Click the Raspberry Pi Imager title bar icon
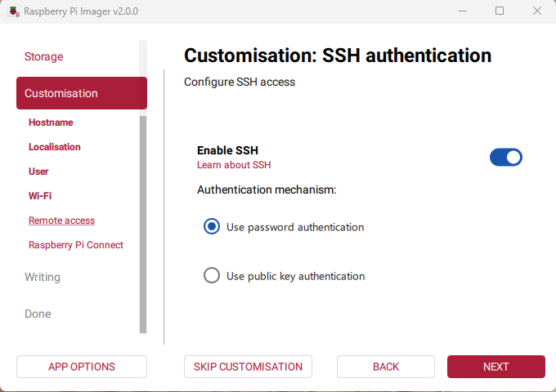 pos(10,11)
